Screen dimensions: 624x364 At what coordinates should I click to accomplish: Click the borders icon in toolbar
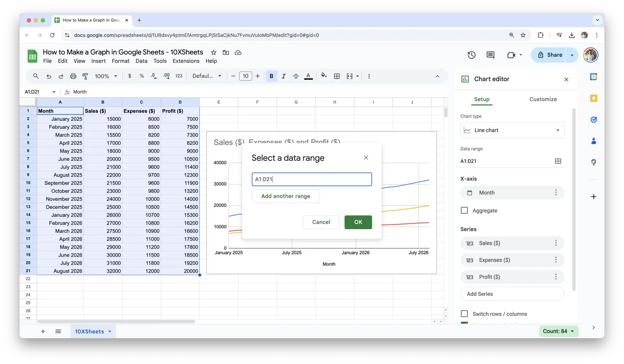[337, 76]
